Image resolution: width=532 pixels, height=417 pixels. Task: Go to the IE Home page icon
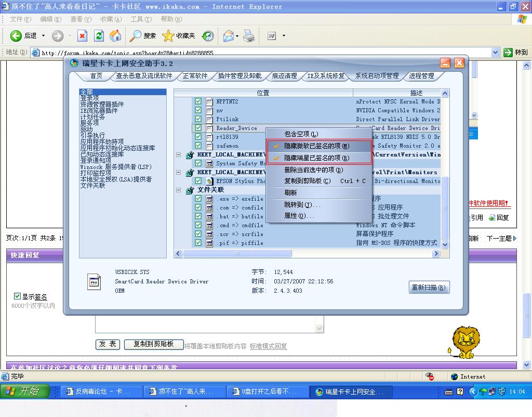[x=115, y=36]
